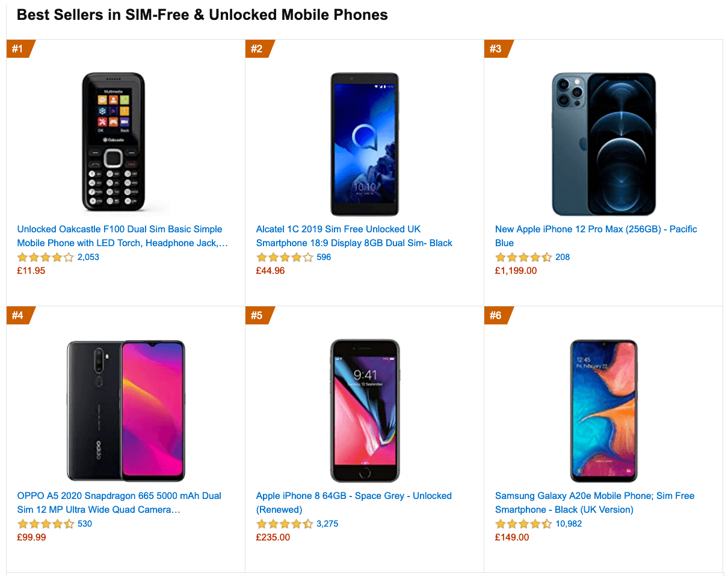Click the #3 rank badge

tap(496, 49)
